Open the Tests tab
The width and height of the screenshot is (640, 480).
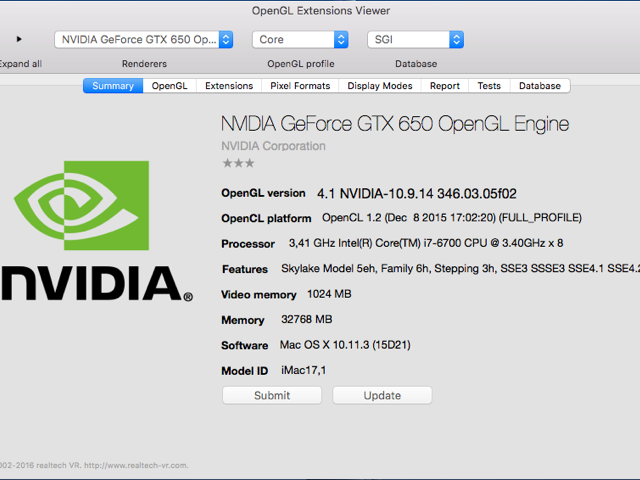coord(489,86)
